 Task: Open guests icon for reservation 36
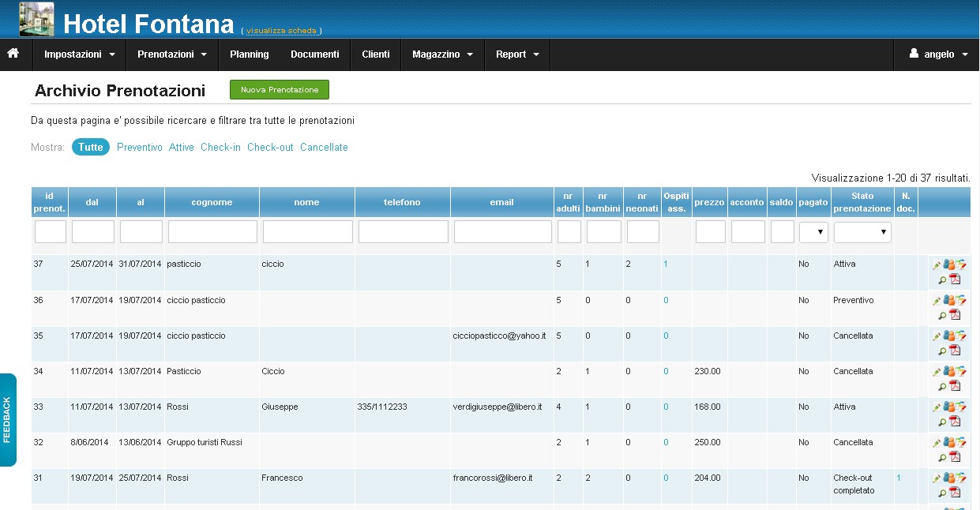948,301
